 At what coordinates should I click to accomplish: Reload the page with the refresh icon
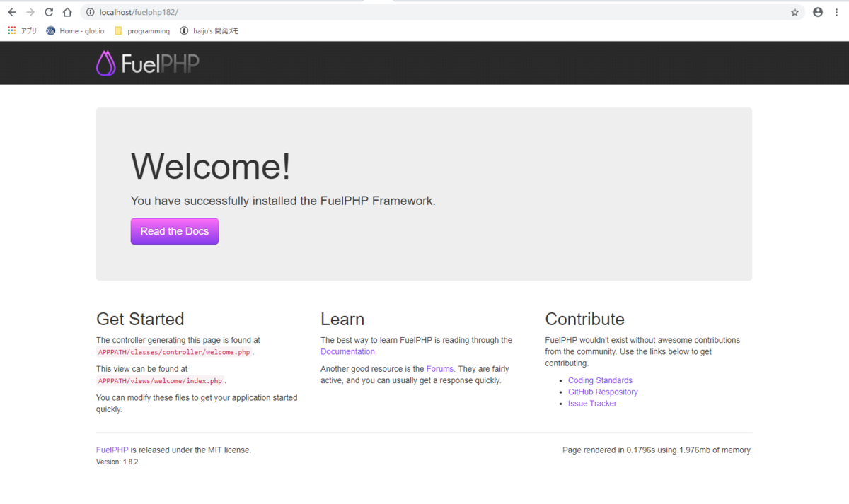pyautogui.click(x=48, y=11)
